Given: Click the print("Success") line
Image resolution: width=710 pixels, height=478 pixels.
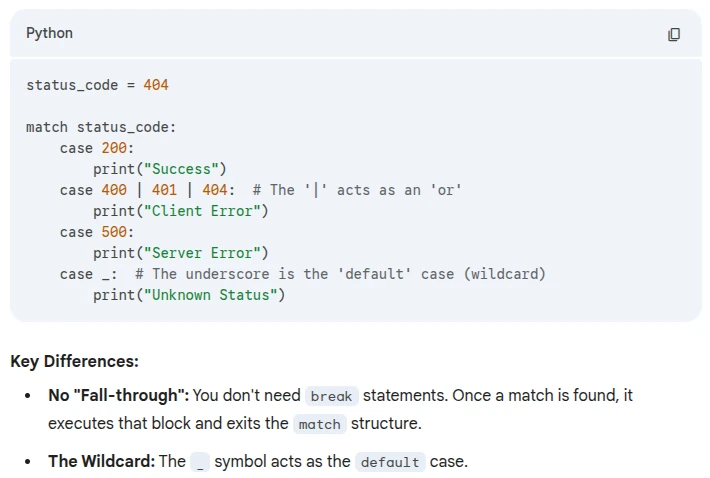Looking at the screenshot, I should pyautogui.click(x=159, y=169).
